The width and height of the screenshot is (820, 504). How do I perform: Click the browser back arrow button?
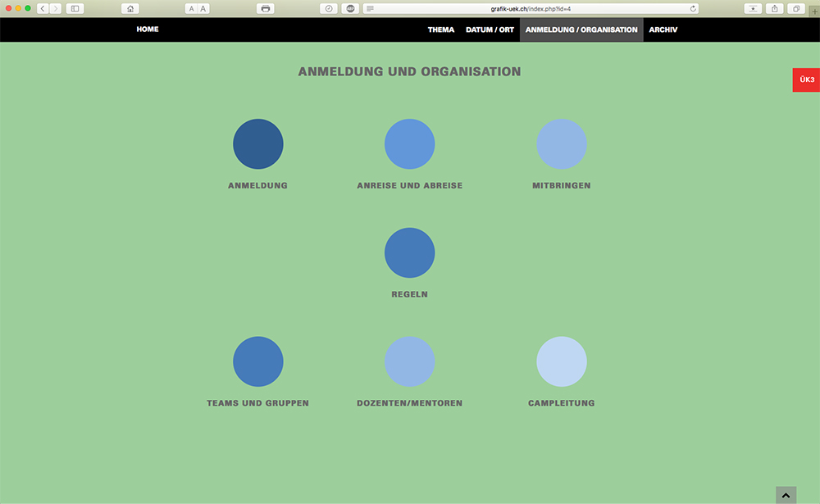click(x=43, y=8)
